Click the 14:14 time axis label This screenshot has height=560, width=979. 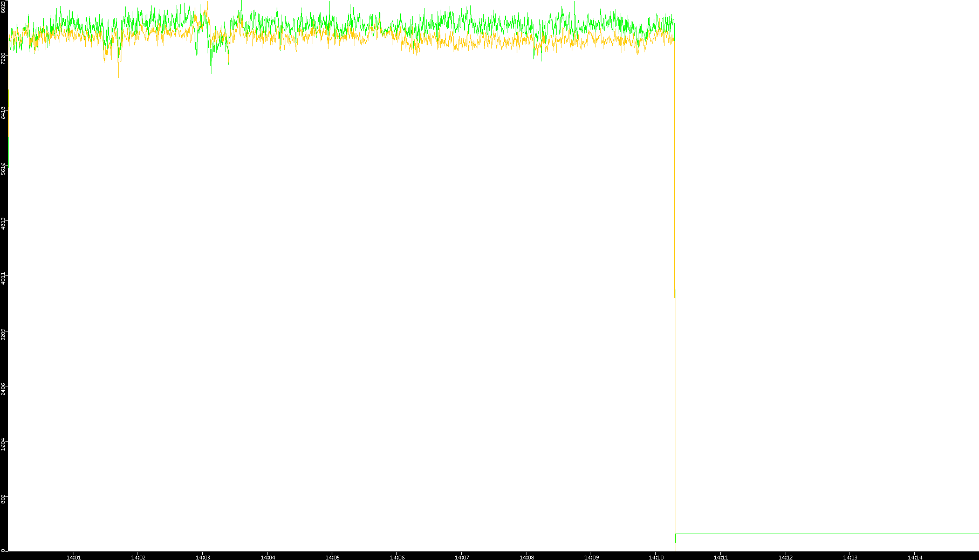click(915, 557)
